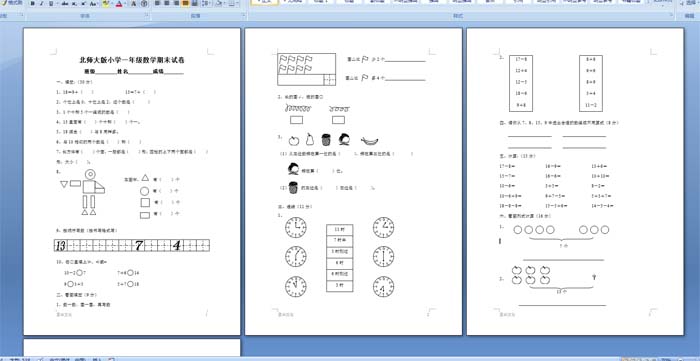Open the Change Case (Aa) dropdown
Screen dimensions: 700x361
click(x=93, y=4)
